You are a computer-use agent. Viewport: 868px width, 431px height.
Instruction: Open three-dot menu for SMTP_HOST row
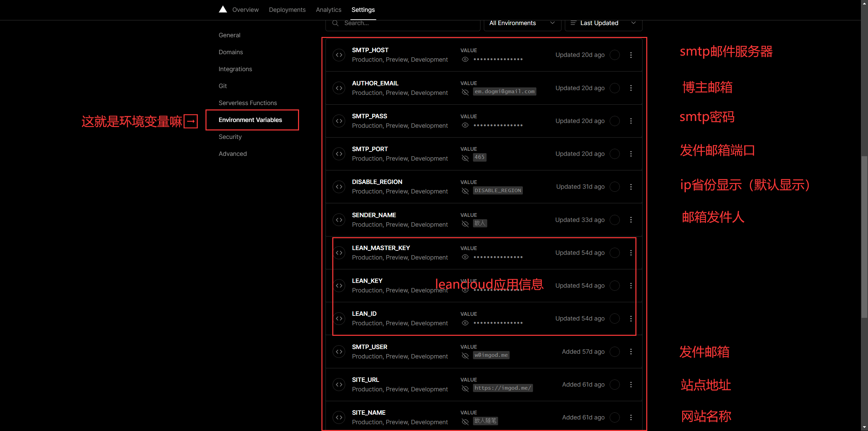631,55
